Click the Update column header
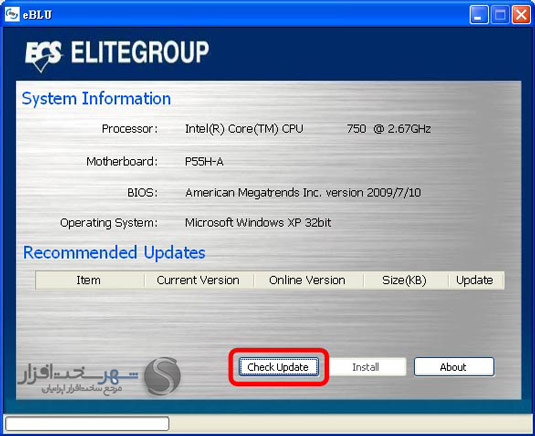 click(476, 280)
